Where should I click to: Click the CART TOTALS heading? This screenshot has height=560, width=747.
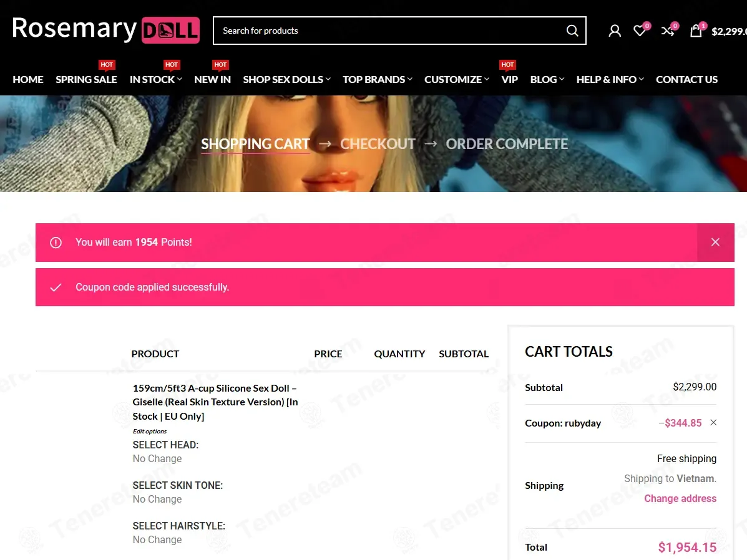pos(569,352)
